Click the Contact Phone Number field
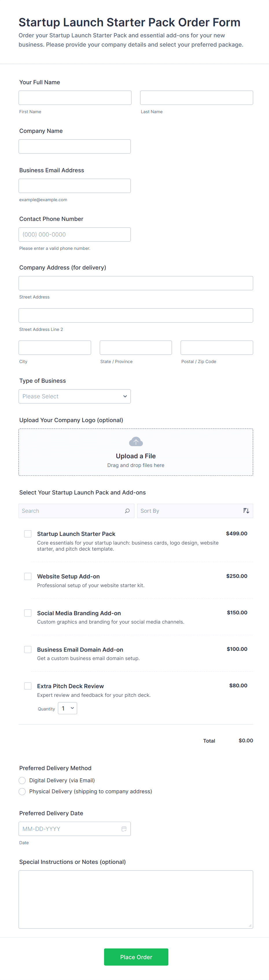This screenshot has width=269, height=980. [x=74, y=234]
